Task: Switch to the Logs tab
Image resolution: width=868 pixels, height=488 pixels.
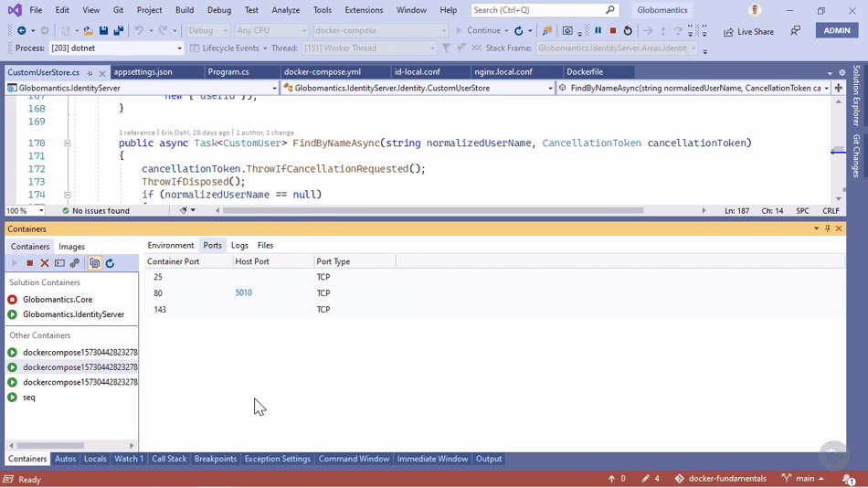Action: pos(239,246)
